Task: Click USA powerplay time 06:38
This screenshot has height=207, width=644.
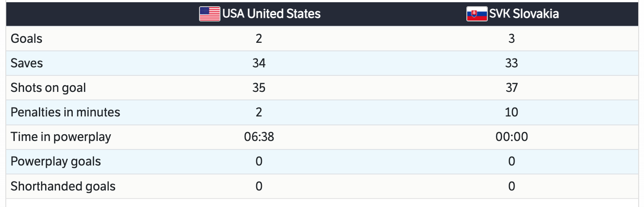Action: point(259,137)
